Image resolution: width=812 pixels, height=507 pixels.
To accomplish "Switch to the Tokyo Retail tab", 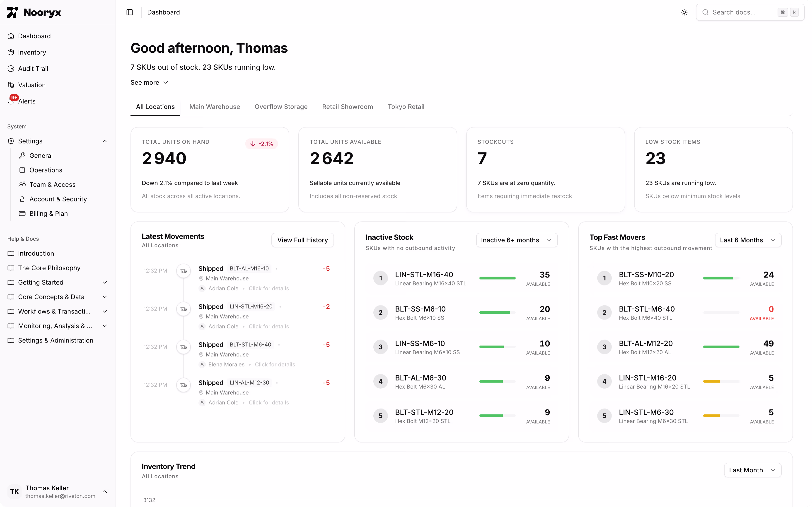I will (406, 107).
